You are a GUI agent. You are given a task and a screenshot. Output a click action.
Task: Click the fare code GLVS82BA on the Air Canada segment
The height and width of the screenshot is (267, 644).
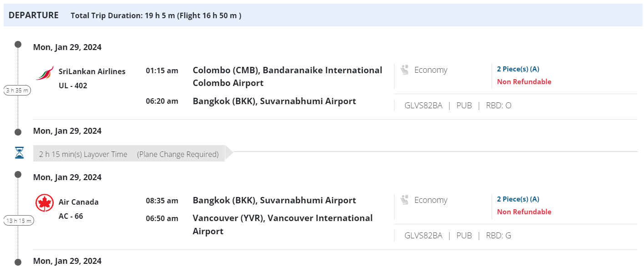coord(423,236)
